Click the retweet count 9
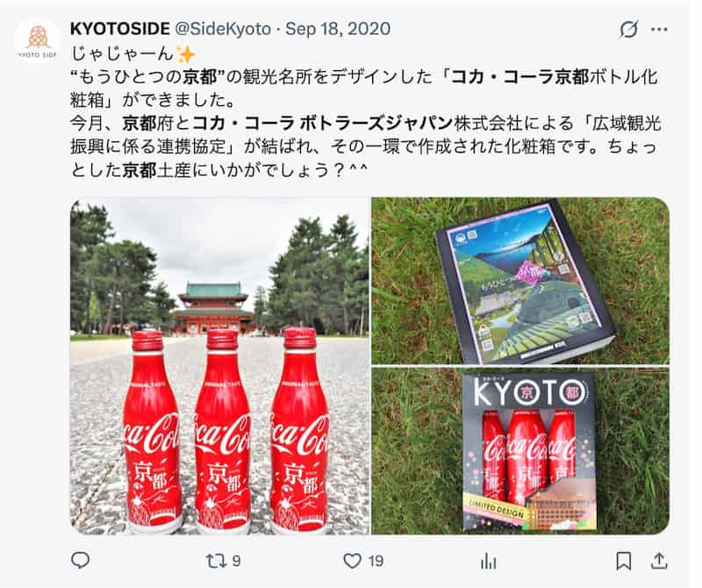Viewport: 702px width, 588px height. pyautogui.click(x=236, y=561)
